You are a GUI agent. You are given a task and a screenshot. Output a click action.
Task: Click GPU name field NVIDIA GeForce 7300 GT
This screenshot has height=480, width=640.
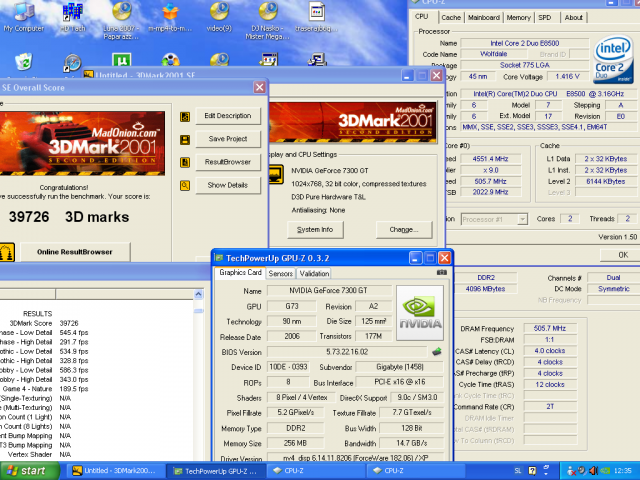coord(328,291)
